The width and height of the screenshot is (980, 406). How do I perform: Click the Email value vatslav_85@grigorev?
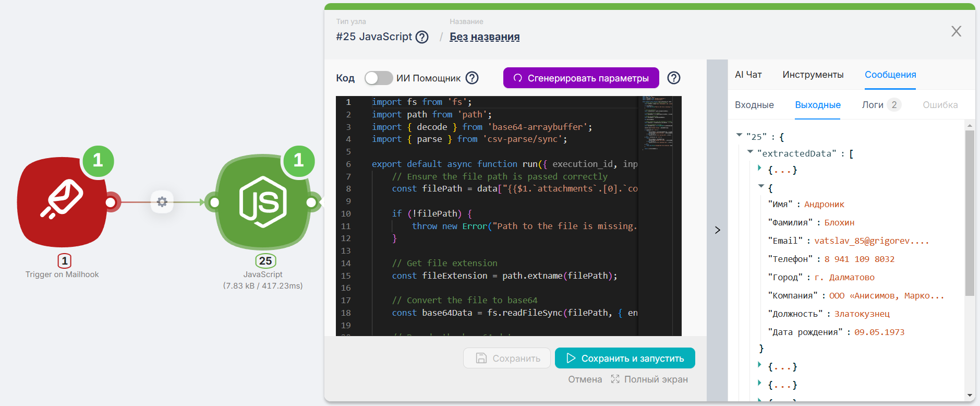click(x=872, y=241)
